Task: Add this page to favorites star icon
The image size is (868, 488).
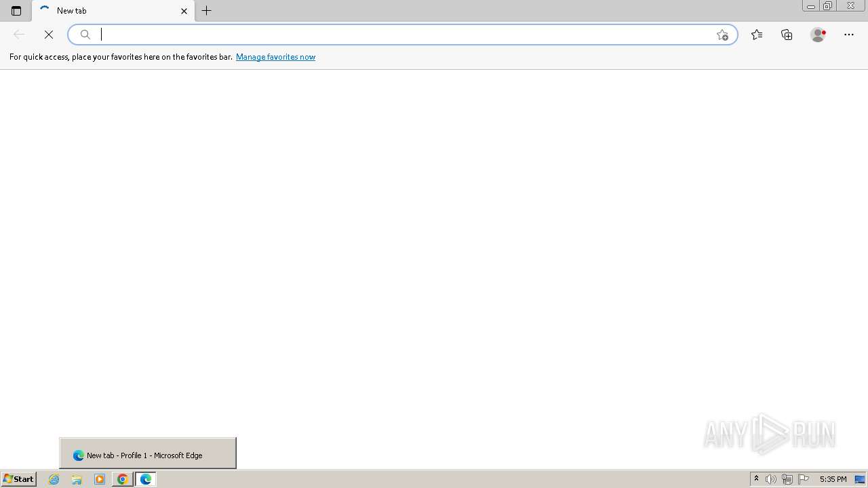Action: [722, 35]
